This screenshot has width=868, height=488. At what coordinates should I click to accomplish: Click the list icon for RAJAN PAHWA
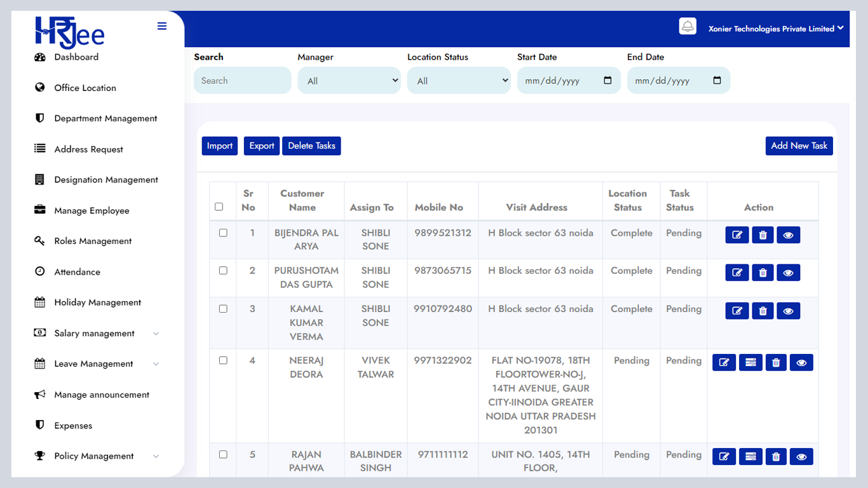click(750, 457)
